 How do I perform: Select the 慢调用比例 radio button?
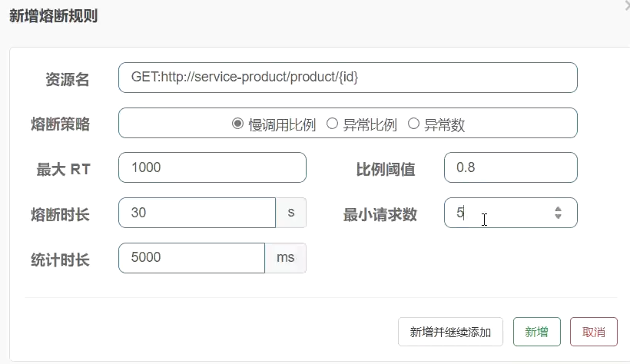[x=237, y=124]
